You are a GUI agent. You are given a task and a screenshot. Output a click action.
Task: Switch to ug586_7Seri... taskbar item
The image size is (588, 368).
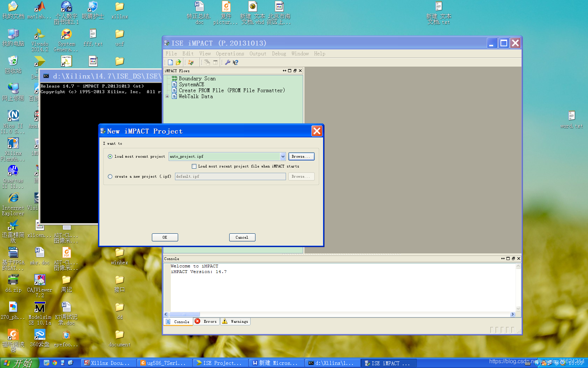[x=164, y=363]
